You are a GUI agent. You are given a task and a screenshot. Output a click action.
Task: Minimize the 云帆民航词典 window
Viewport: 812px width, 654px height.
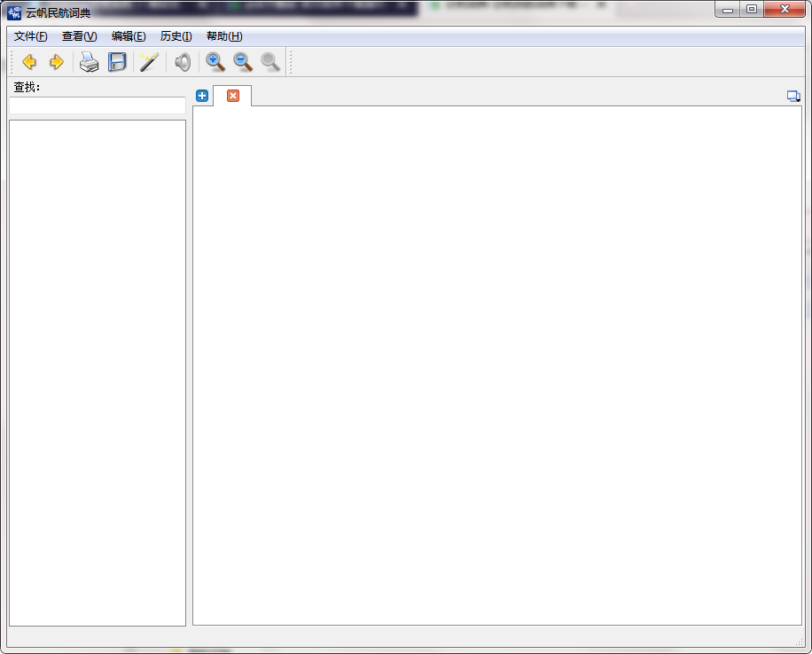coord(728,10)
